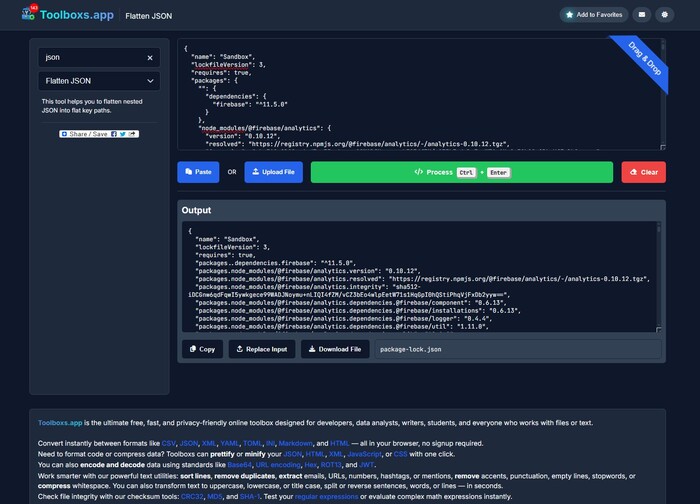Open the regular expressions link
The height and width of the screenshot is (504, 700).
[326, 496]
